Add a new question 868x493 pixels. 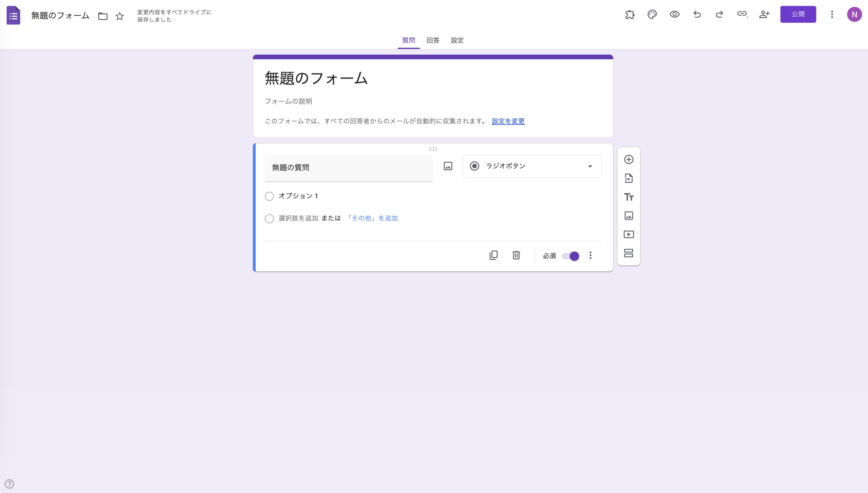[x=629, y=159]
